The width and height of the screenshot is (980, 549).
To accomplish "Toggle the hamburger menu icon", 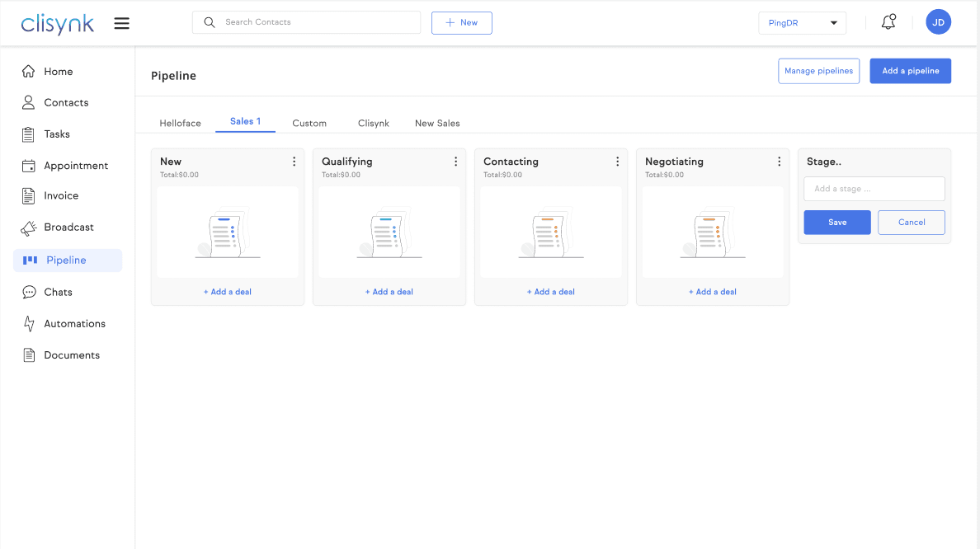I will pyautogui.click(x=122, y=24).
